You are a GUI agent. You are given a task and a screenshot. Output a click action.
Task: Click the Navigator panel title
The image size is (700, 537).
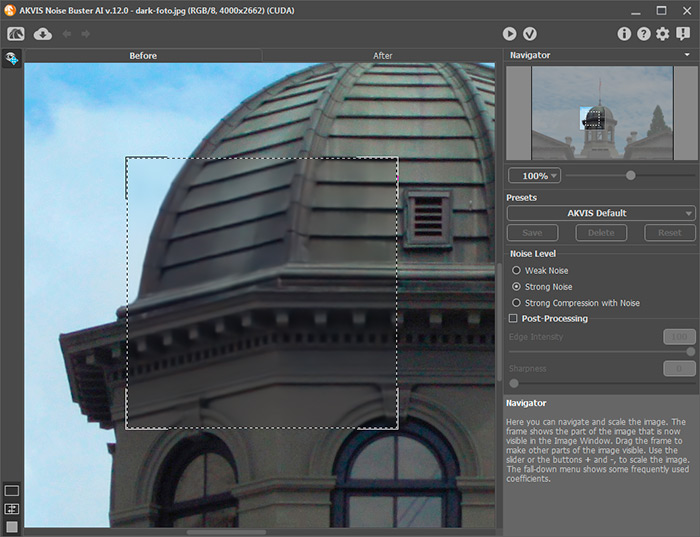pos(530,55)
